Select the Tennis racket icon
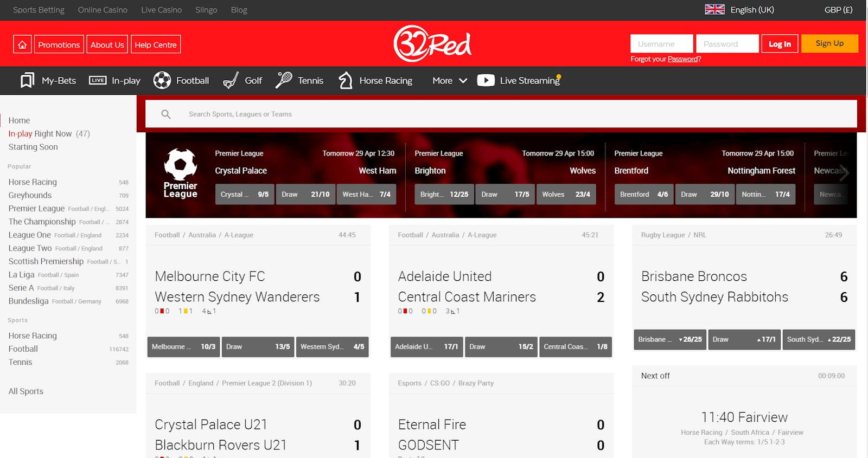 tap(283, 80)
